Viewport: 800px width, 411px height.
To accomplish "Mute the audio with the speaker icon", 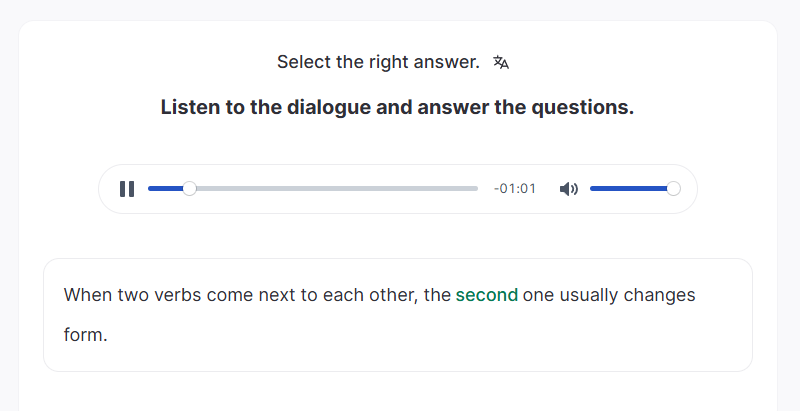I will 569,189.
